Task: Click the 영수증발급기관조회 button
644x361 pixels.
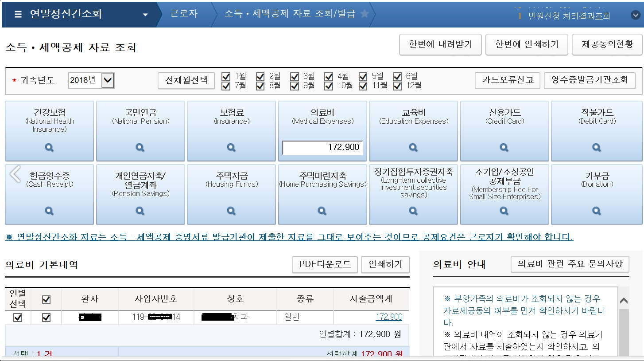Action: coord(590,80)
